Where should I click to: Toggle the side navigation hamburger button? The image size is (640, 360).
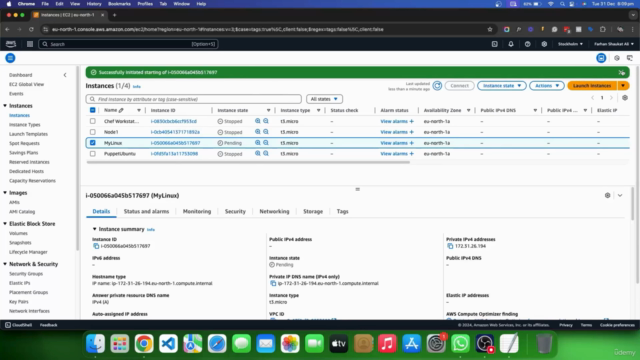pyautogui.click(x=10, y=58)
